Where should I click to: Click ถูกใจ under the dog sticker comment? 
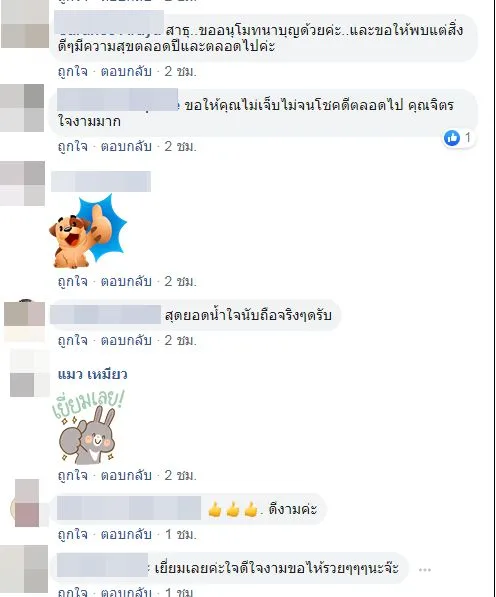coord(72,282)
